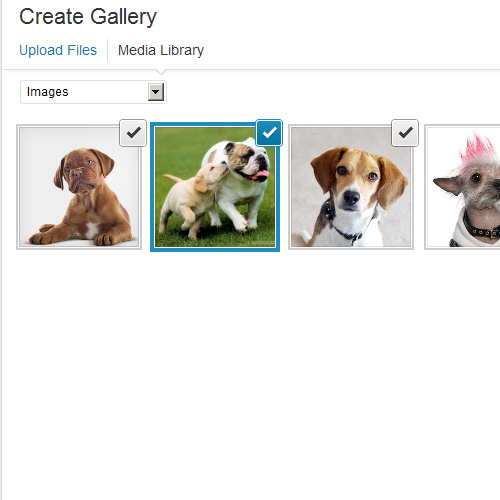Click the Images dropdown arrow button
The width and height of the screenshot is (500, 500).
[x=156, y=92]
